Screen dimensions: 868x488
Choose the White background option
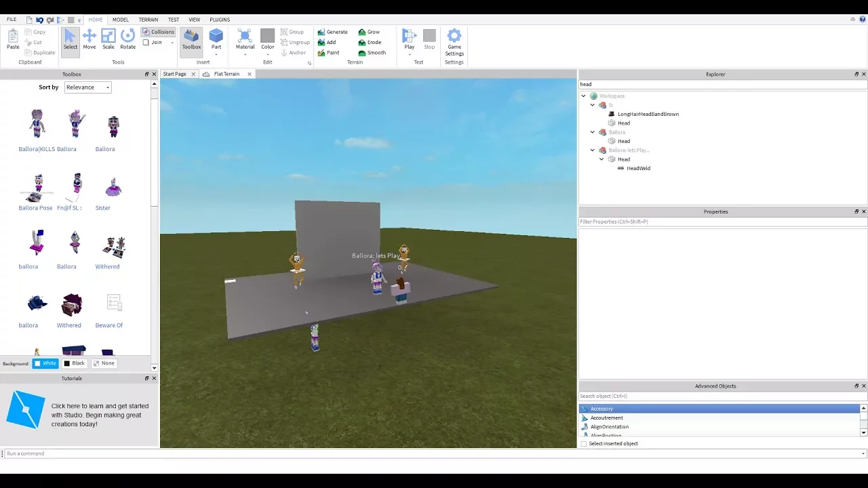[x=45, y=363]
